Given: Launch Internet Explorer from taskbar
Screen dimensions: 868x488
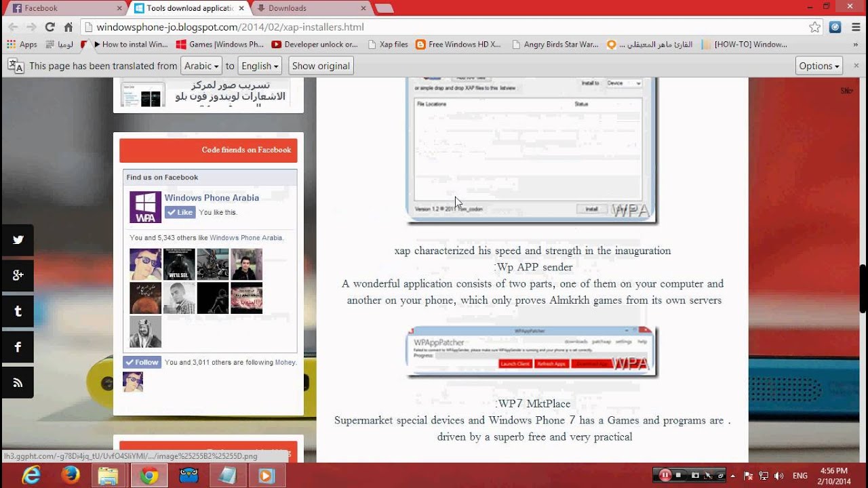Looking at the screenshot, I should point(32,476).
